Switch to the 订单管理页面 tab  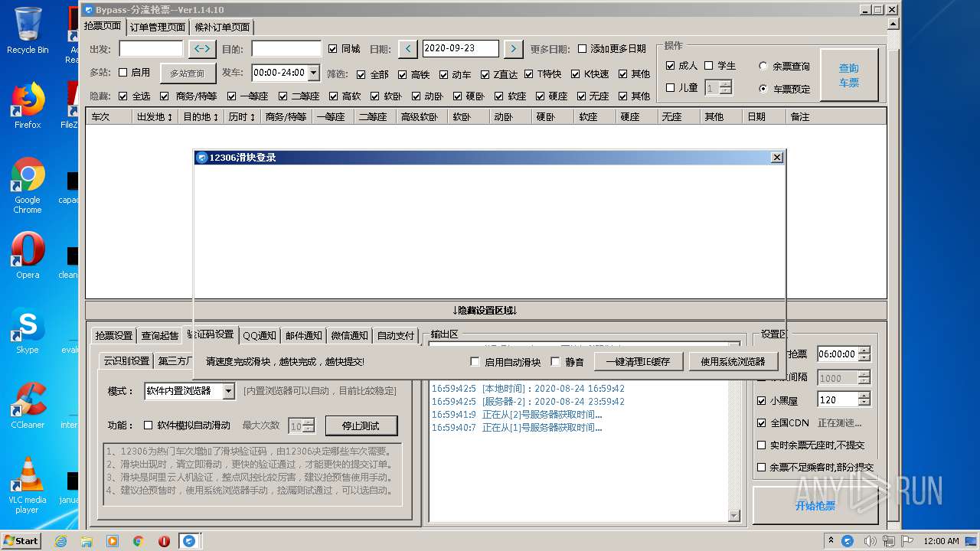point(158,27)
